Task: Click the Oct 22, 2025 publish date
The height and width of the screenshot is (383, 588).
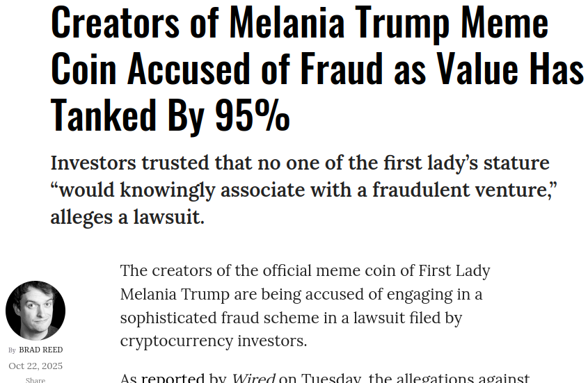Action: point(35,366)
